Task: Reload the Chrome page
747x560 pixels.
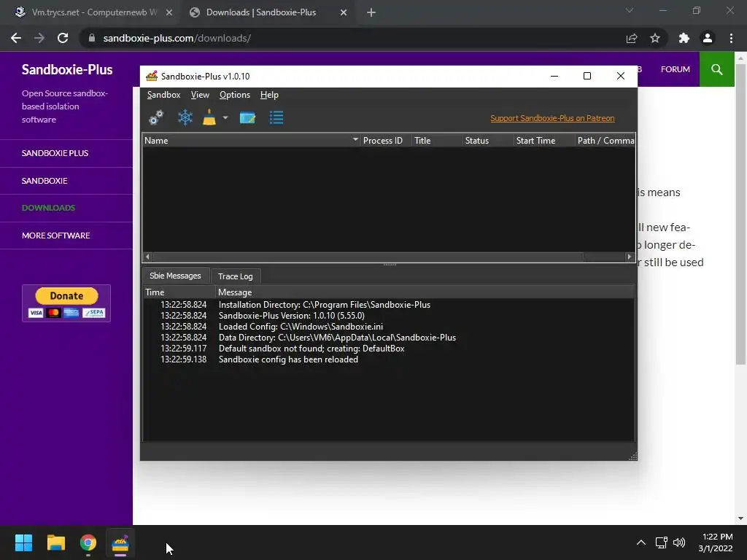Action: point(63,38)
